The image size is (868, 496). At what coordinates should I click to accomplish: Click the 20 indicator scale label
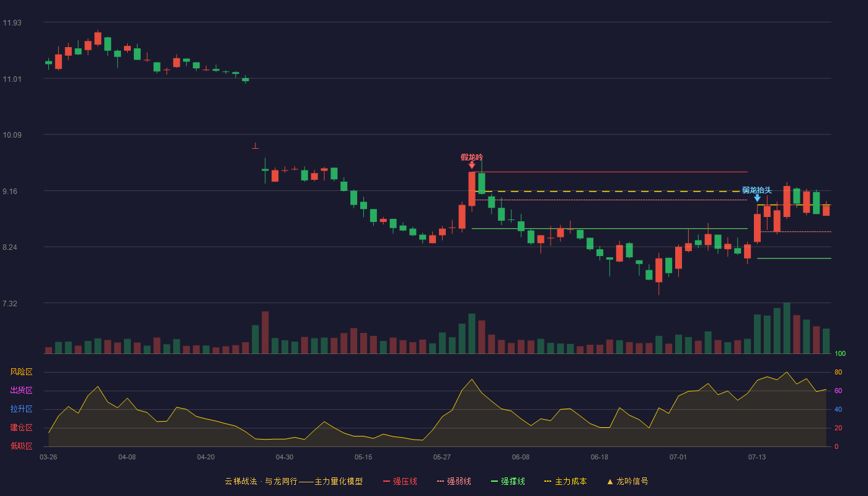838,428
